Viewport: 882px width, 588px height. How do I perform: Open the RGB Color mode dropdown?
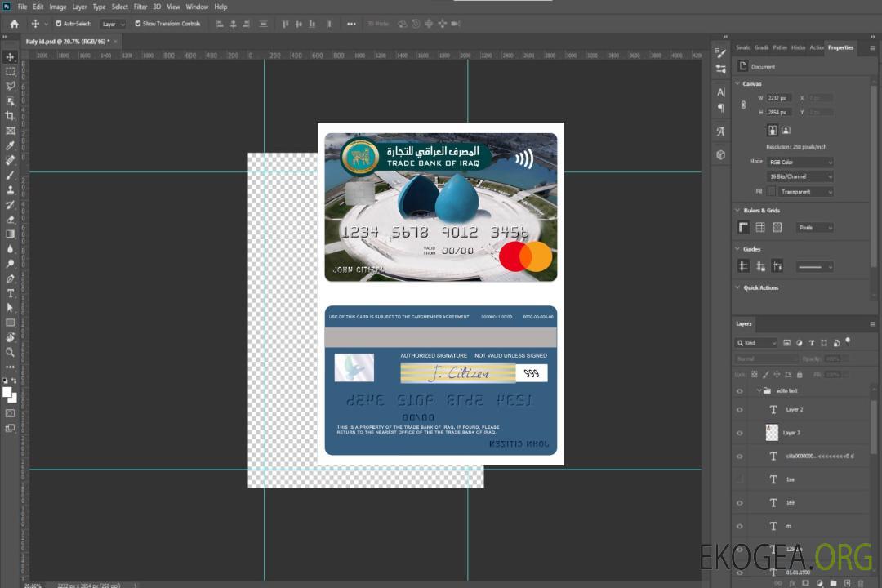[x=800, y=162]
